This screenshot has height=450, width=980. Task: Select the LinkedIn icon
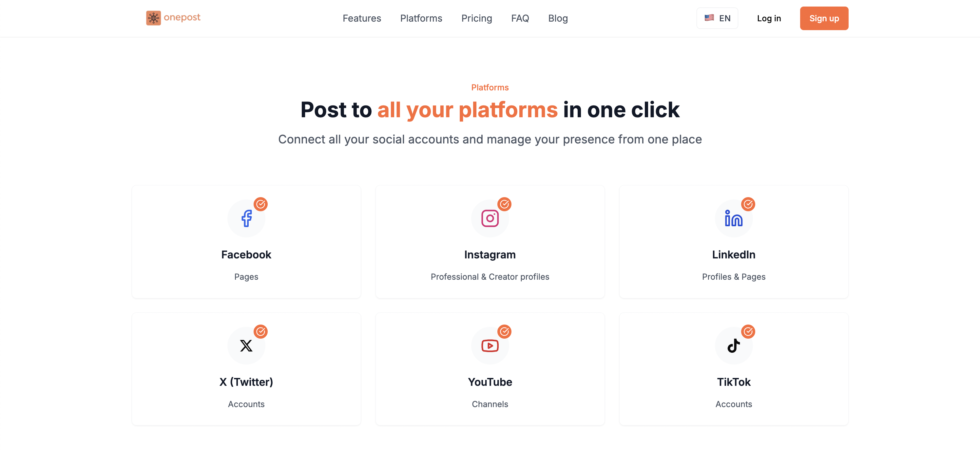pos(734,217)
